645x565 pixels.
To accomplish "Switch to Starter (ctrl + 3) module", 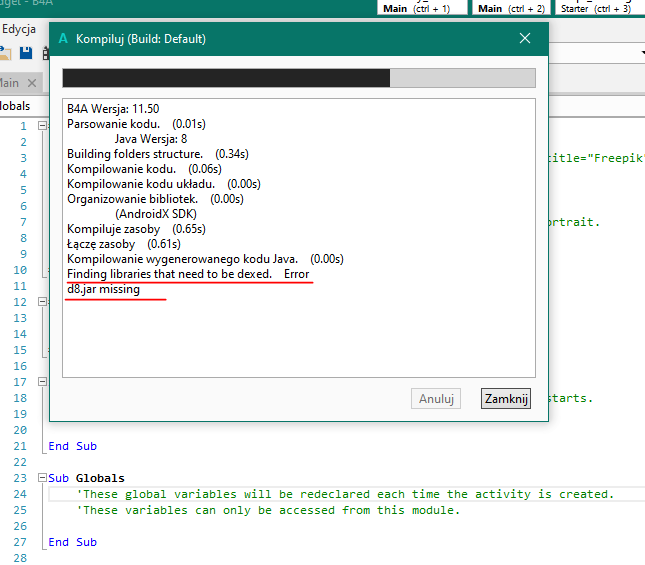I will (595, 8).
